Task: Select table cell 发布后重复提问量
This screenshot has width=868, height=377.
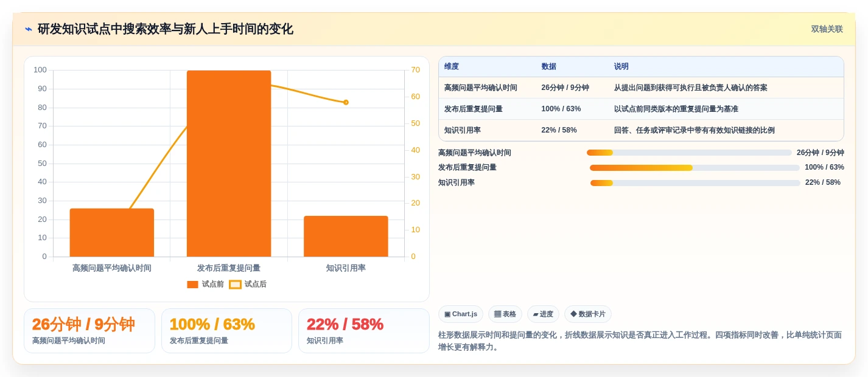Action: coord(474,109)
